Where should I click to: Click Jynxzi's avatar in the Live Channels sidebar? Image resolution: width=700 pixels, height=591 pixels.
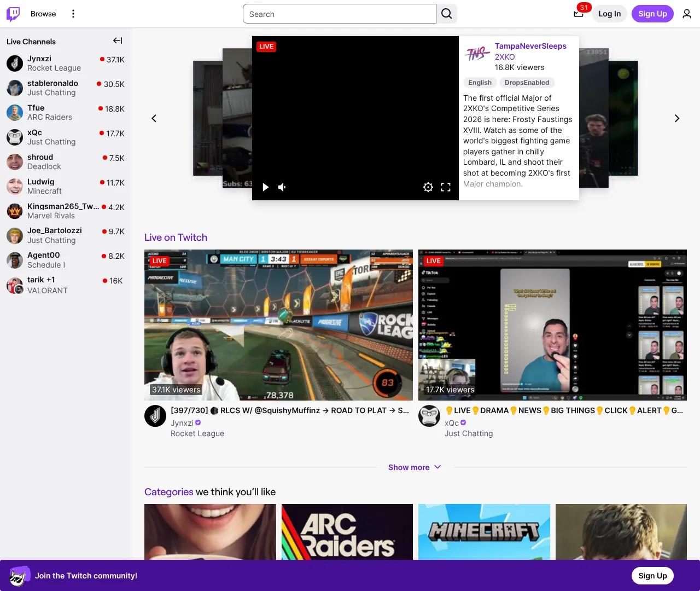14,63
